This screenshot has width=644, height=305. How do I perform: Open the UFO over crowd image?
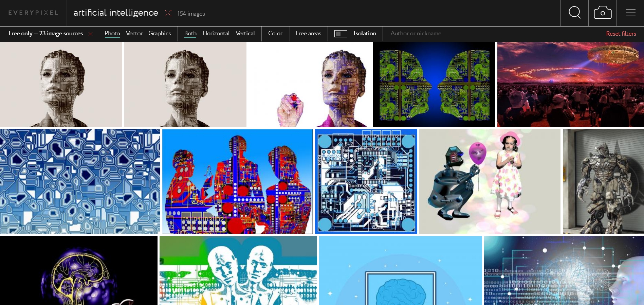pos(571,85)
